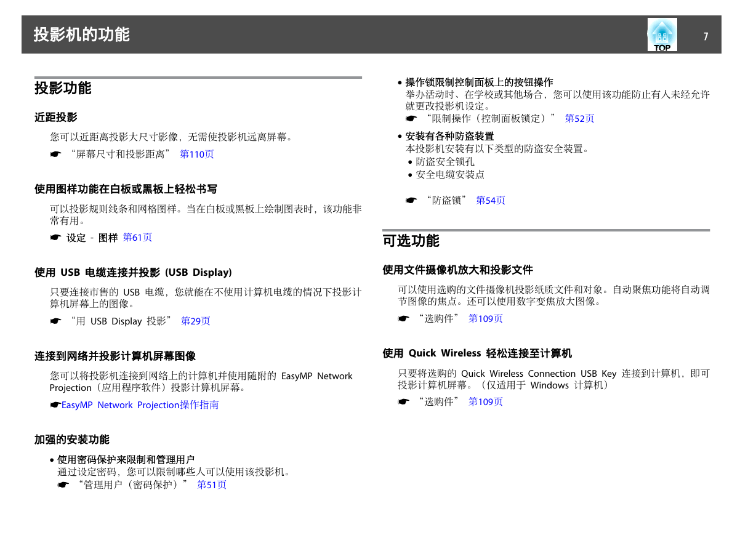Click bullet 操作锁限制控制面板上的按钮操作
Image resolution: width=756 pixels, height=535 pixels.
click(479, 82)
